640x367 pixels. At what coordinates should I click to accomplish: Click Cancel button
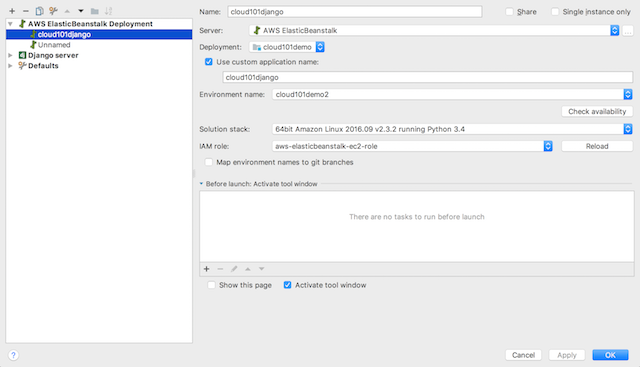pos(523,355)
